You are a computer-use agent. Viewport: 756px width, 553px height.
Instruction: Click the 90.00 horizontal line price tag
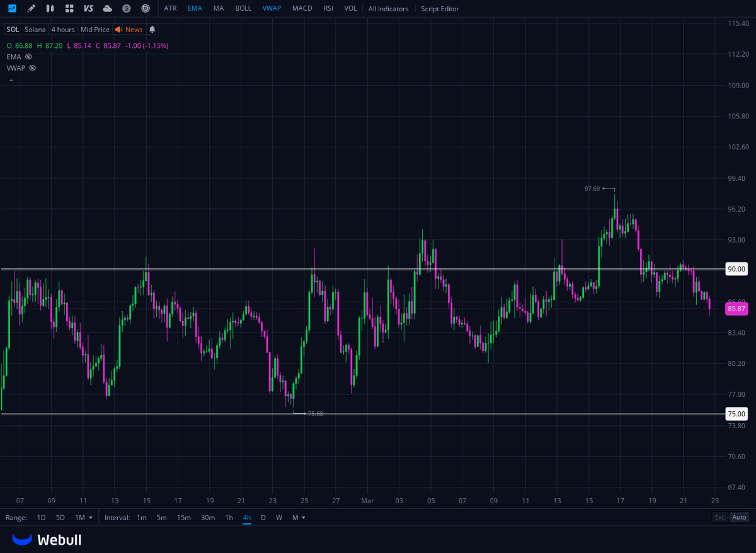tap(736, 269)
